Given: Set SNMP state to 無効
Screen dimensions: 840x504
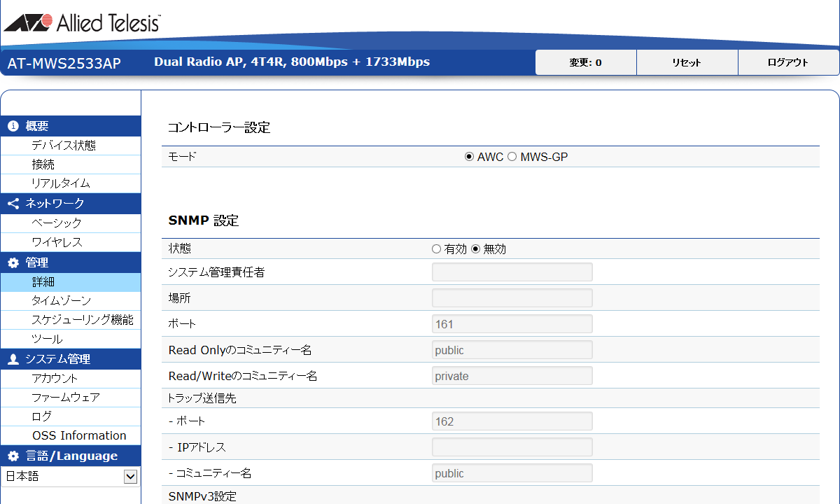Looking at the screenshot, I should pos(476,249).
